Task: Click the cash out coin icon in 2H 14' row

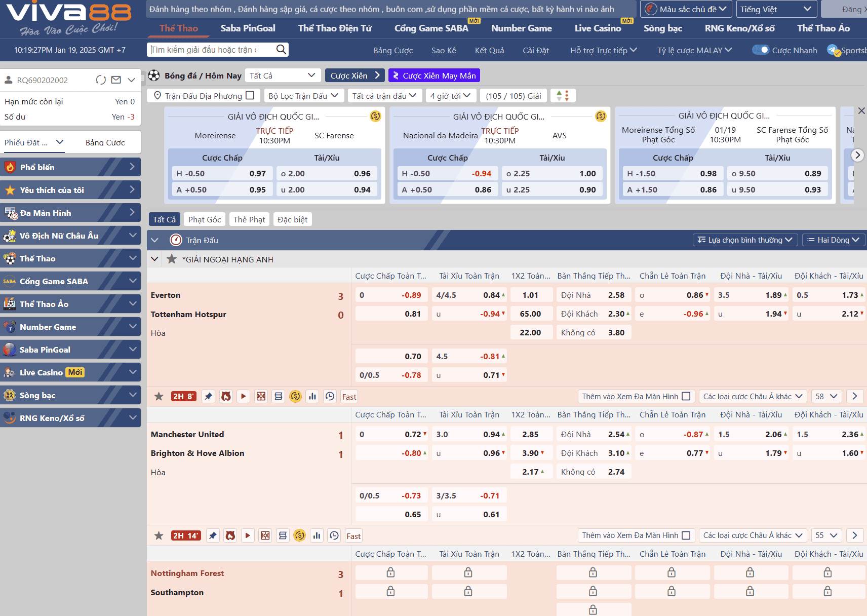Action: 300,536
